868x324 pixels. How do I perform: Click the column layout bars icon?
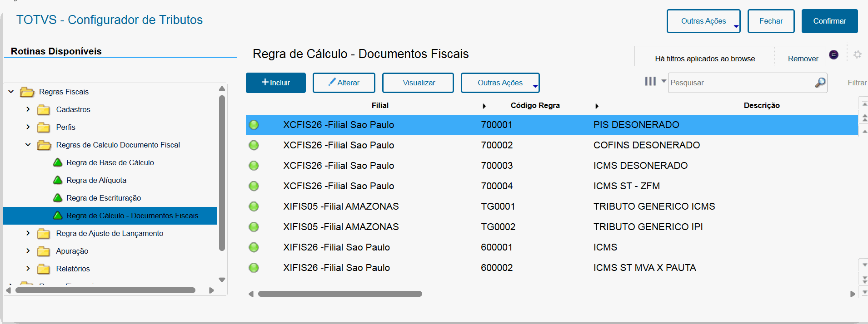[650, 82]
